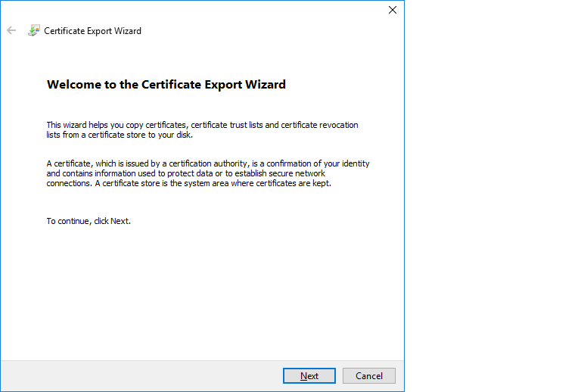Click the 'To continue, click Next.' instruction
Screen dimensions: 581x392
[x=89, y=221]
